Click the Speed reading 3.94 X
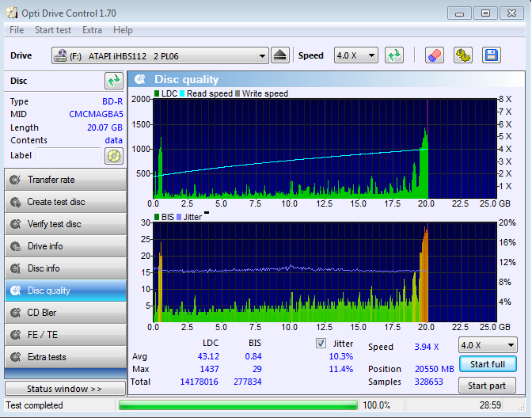This screenshot has width=532, height=418. [x=427, y=347]
